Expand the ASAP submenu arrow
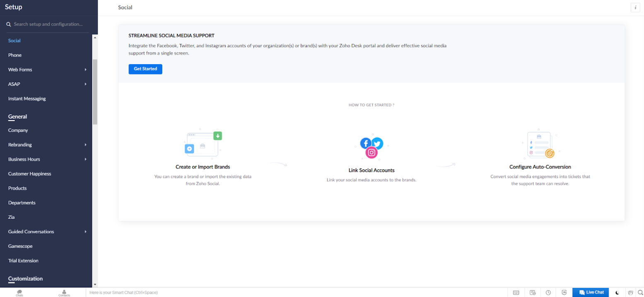The width and height of the screenshot is (644, 297). 86,84
